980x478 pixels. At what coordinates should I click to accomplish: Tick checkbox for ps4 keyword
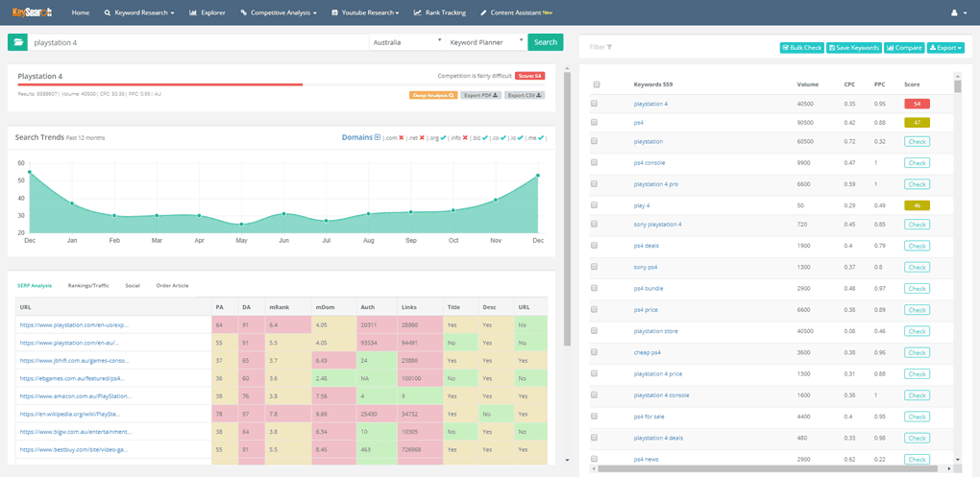(x=594, y=123)
